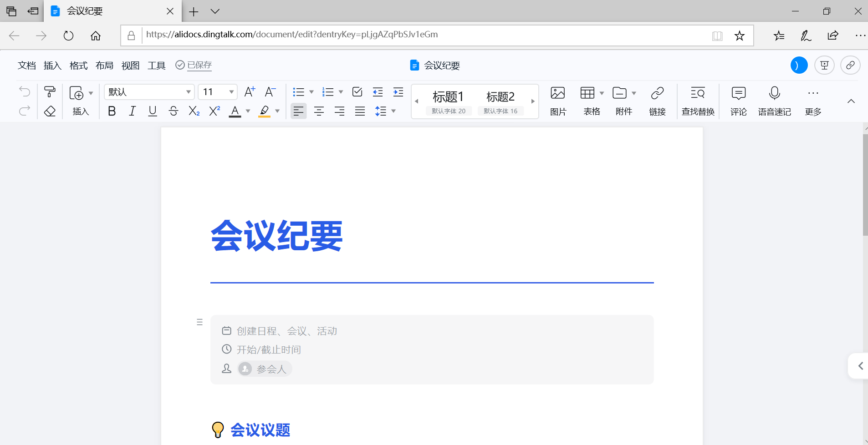Click the block handle beside the schedule card
The width and height of the screenshot is (868, 445).
tap(199, 322)
